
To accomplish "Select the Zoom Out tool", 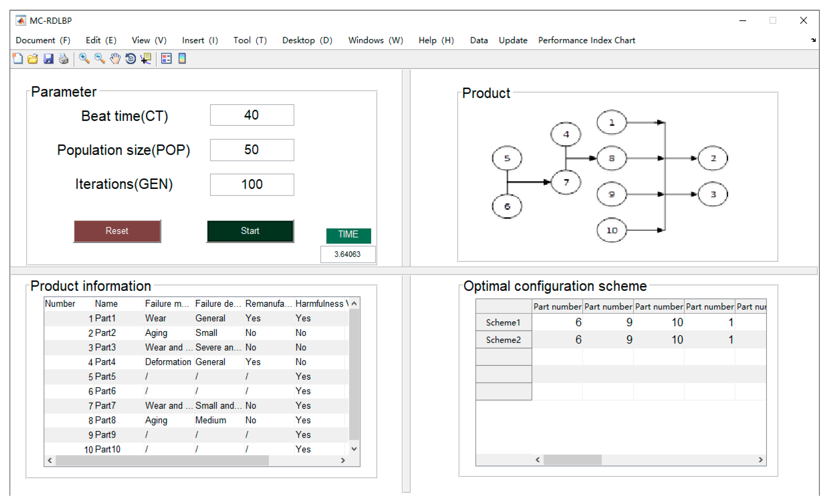I will tap(99, 59).
